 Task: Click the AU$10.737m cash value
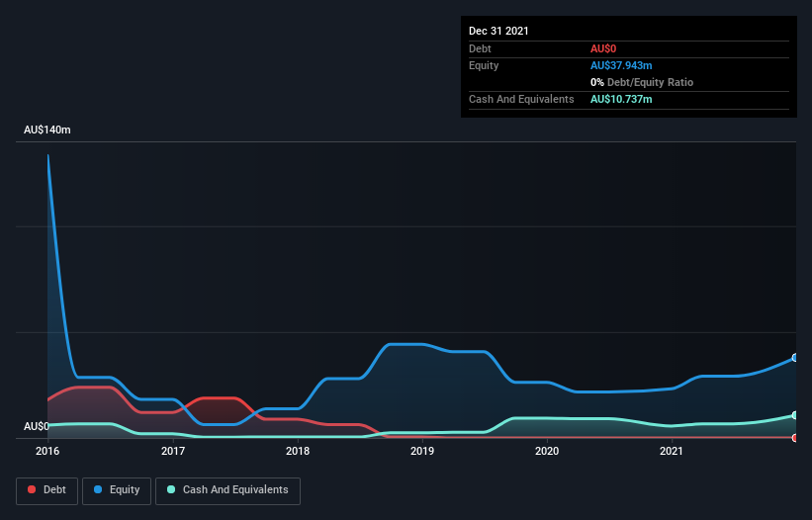click(621, 99)
